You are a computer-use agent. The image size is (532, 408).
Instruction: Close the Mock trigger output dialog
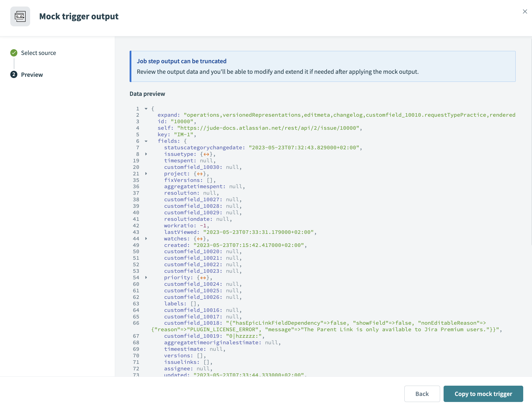pyautogui.click(x=525, y=12)
